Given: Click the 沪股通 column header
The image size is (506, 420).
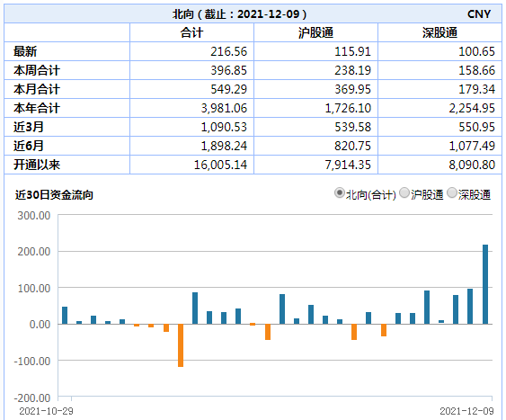Looking at the screenshot, I should [x=315, y=32].
